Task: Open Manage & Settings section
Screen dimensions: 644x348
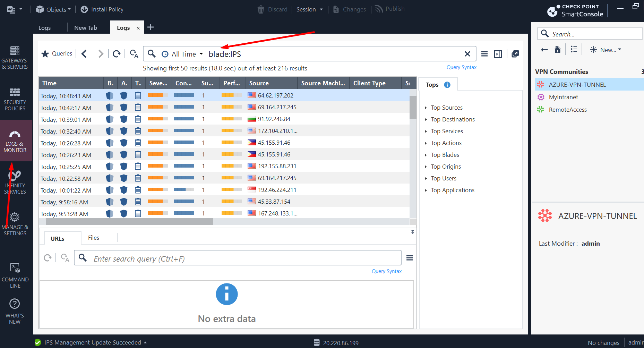Action: click(15, 224)
